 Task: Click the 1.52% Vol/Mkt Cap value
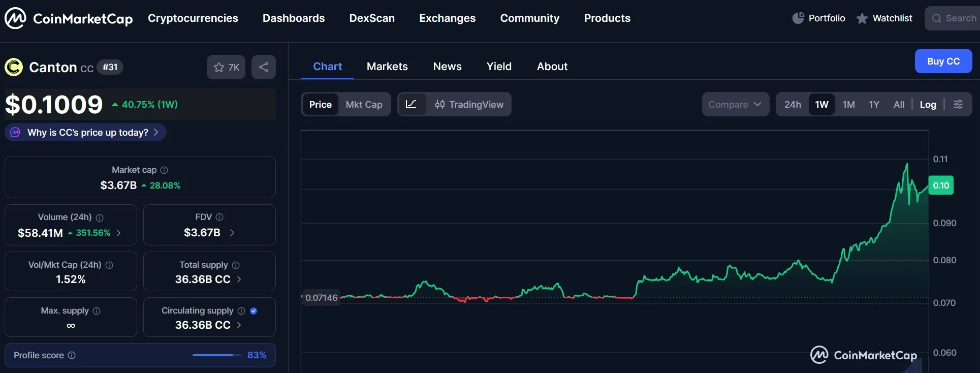(x=71, y=279)
